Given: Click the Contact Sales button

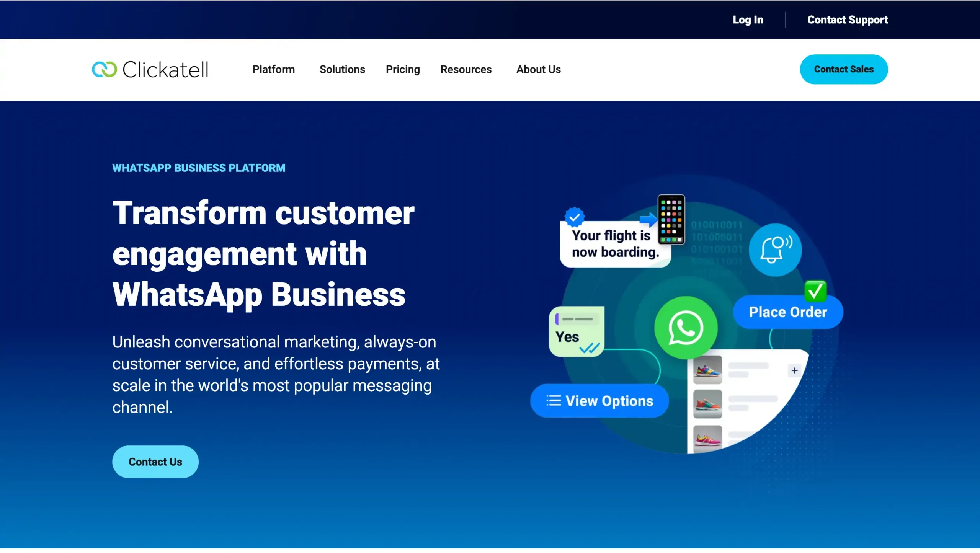Looking at the screenshot, I should click(843, 69).
